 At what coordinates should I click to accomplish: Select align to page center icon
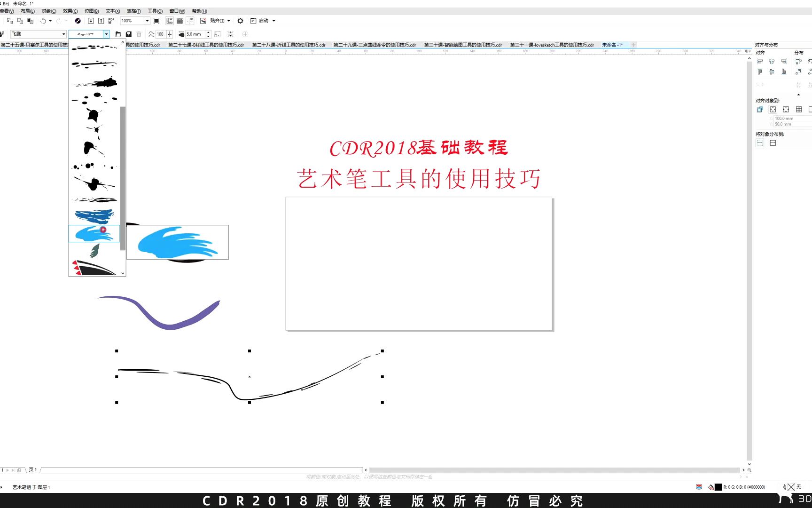point(786,110)
